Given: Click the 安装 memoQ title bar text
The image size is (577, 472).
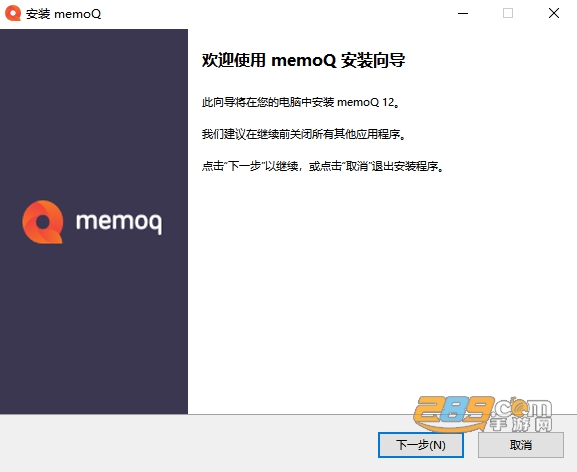Looking at the screenshot, I should (x=63, y=14).
